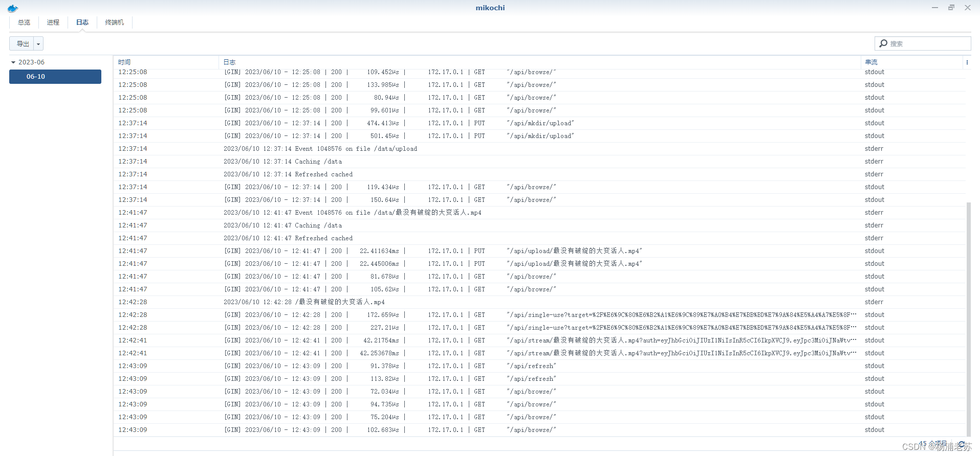Sort by the 时间 column header
Screen dimensions: 980x456
coord(166,62)
